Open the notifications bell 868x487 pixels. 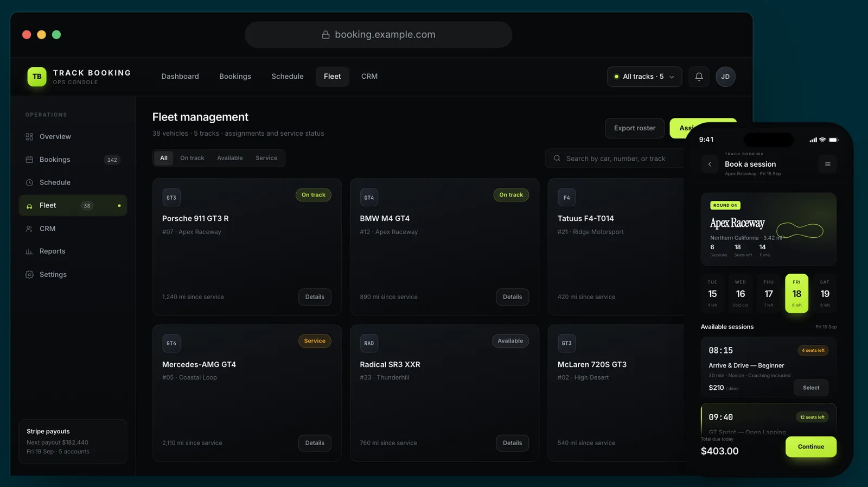click(x=699, y=77)
